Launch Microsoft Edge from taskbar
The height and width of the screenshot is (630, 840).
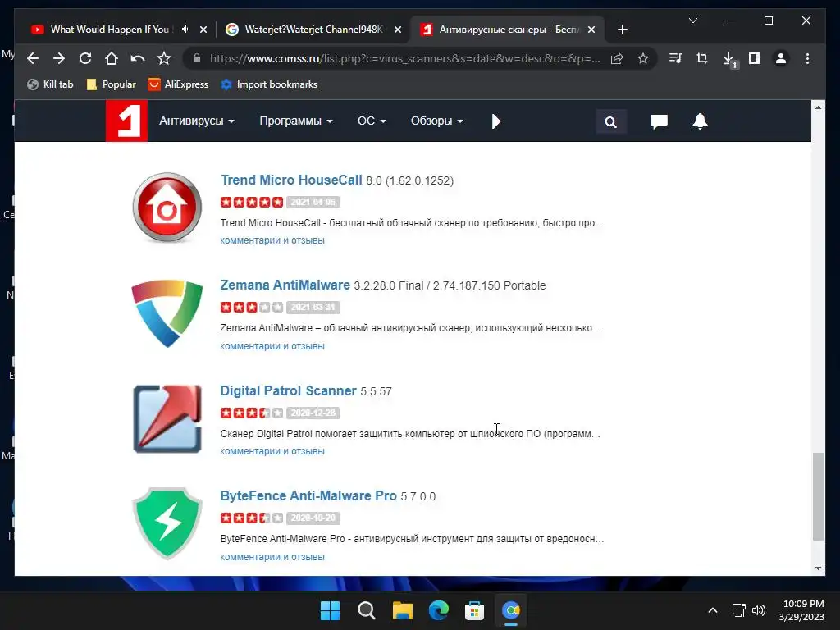click(x=438, y=610)
